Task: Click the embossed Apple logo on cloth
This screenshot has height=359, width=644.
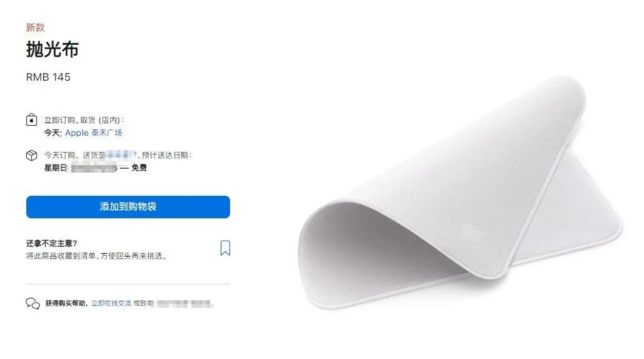Action: [471, 231]
